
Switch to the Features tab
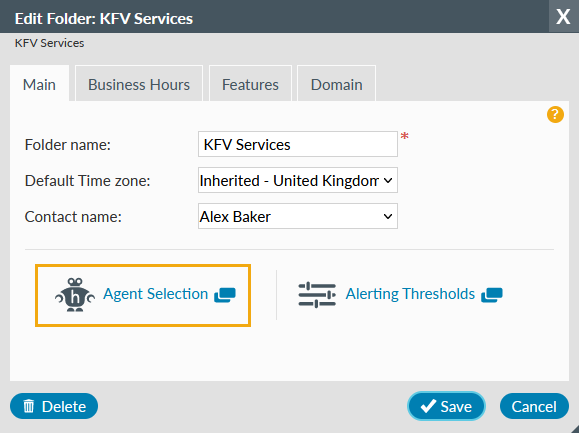point(250,84)
